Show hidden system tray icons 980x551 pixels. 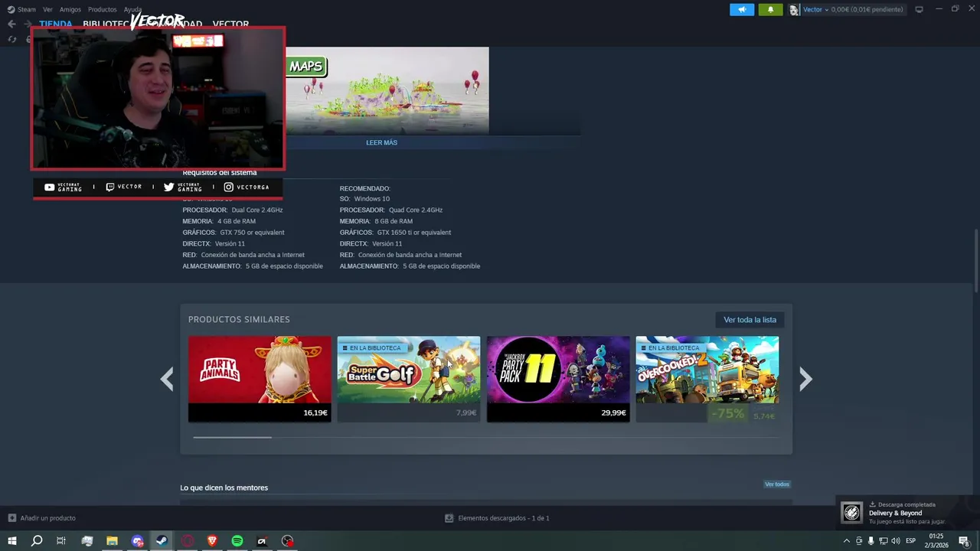pos(846,541)
